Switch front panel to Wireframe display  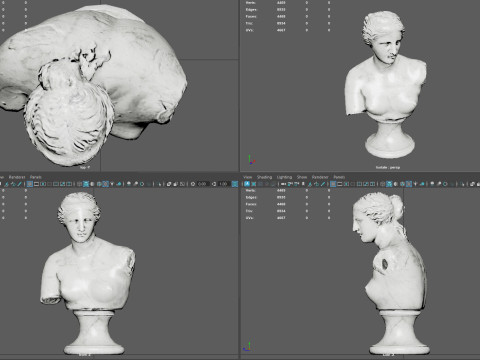pos(79,184)
